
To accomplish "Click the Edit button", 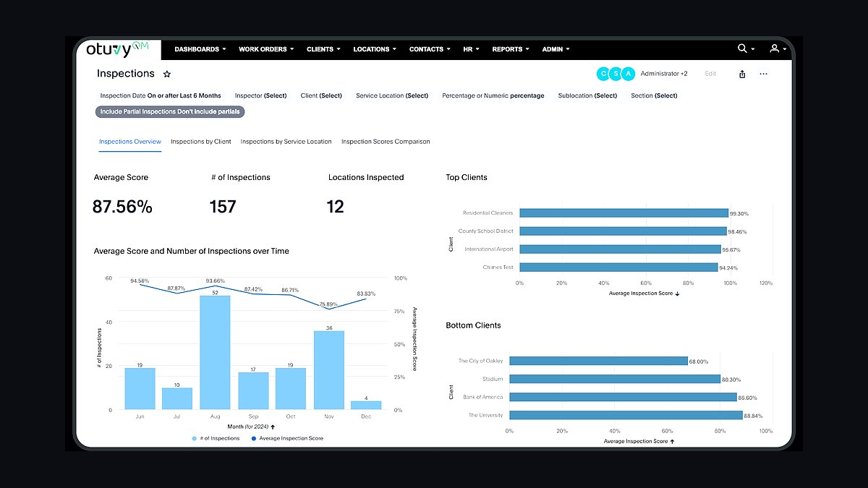I will click(x=710, y=74).
